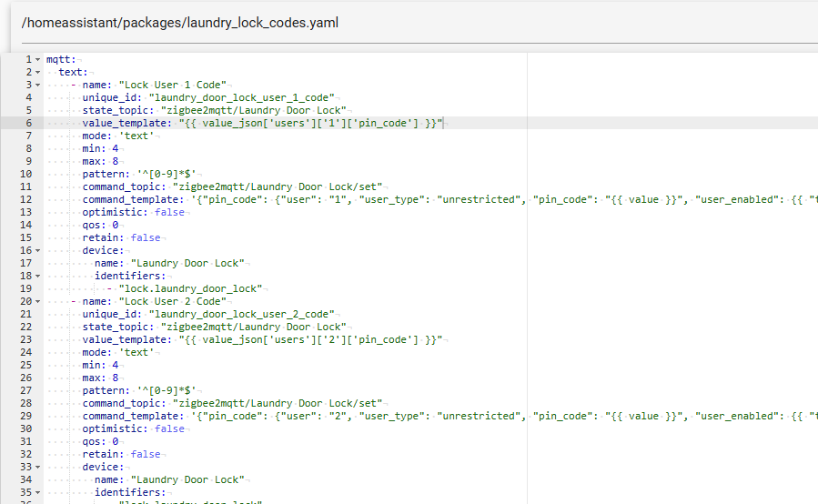The height and width of the screenshot is (504, 818).
Task: Select line number 10 in the gutter
Action: [x=26, y=174]
